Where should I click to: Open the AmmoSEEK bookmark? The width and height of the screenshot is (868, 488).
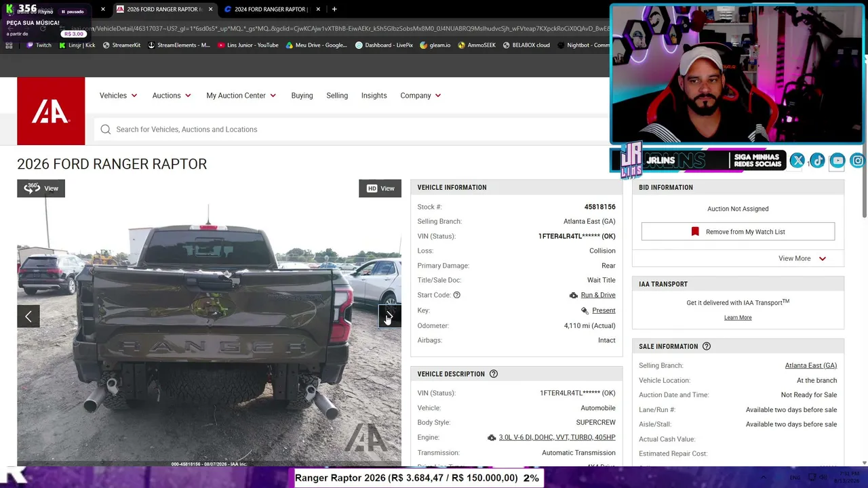[x=477, y=45]
